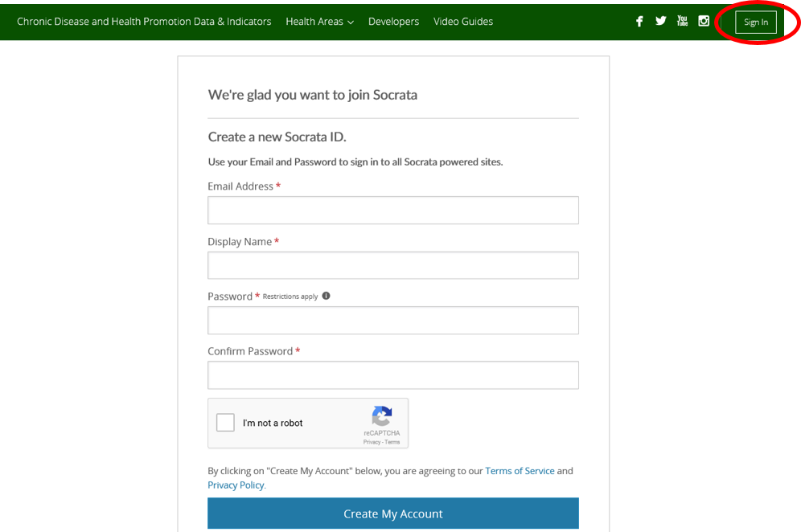The width and height of the screenshot is (801, 532).
Task: Open the Privacy Policy link
Action: click(235, 485)
